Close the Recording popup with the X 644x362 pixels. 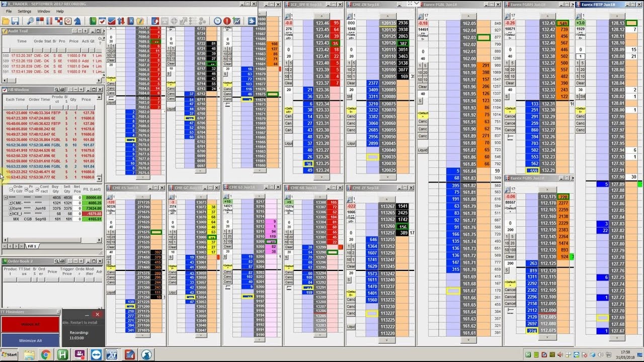coord(98,315)
